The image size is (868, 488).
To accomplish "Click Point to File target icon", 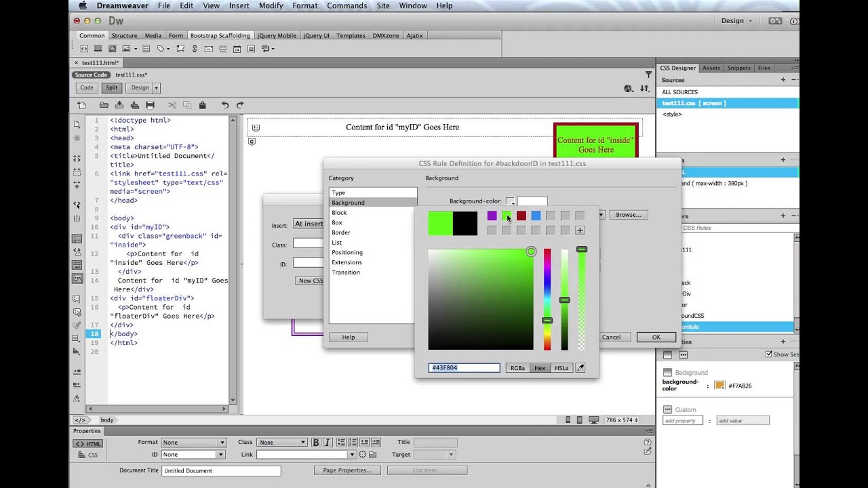I will (363, 455).
